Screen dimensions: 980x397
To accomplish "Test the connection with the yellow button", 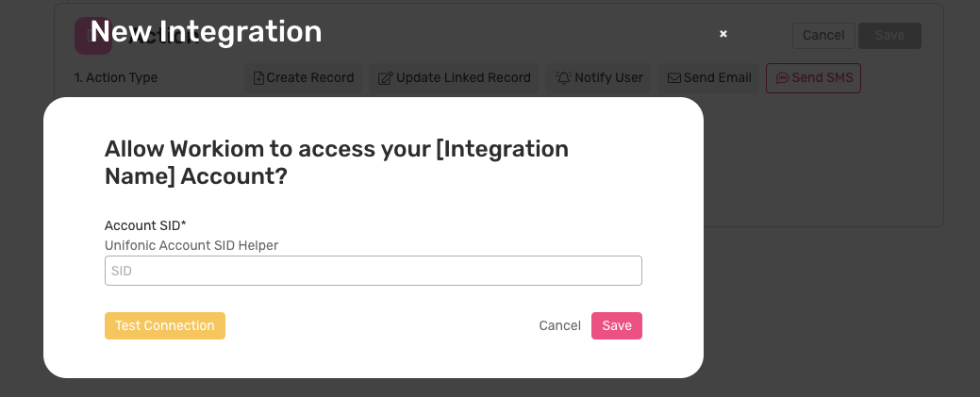I will coord(165,325).
